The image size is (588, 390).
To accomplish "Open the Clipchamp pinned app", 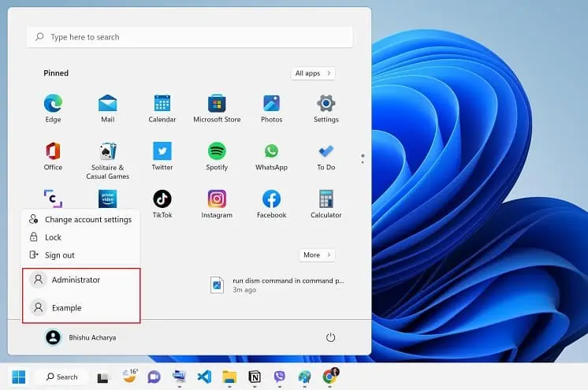I will point(53,199).
